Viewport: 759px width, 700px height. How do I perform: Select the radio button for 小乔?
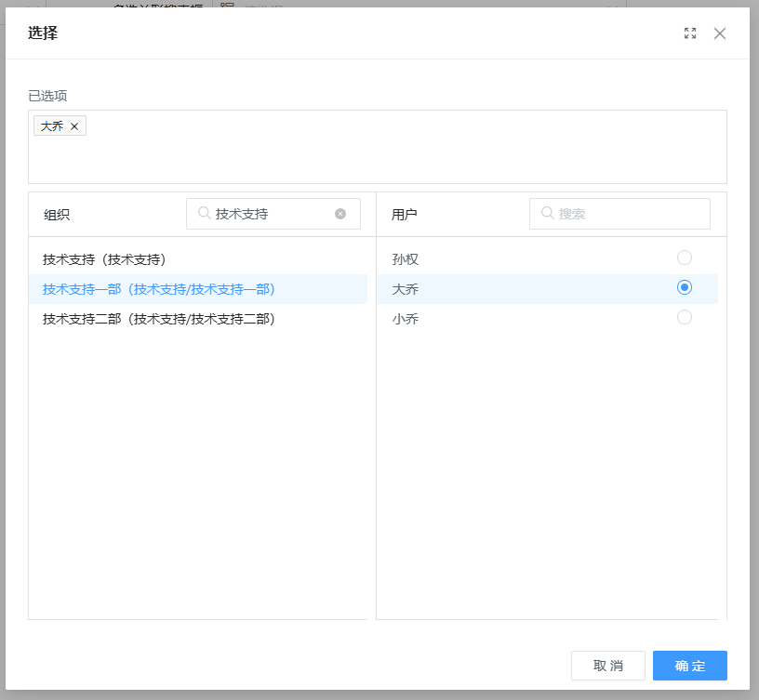685,317
